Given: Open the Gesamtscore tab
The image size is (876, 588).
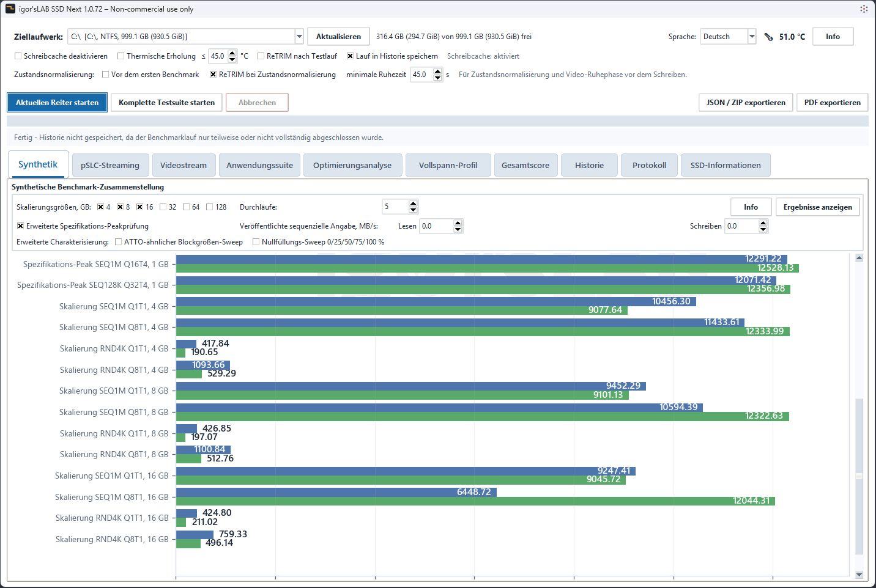Looking at the screenshot, I should 525,165.
